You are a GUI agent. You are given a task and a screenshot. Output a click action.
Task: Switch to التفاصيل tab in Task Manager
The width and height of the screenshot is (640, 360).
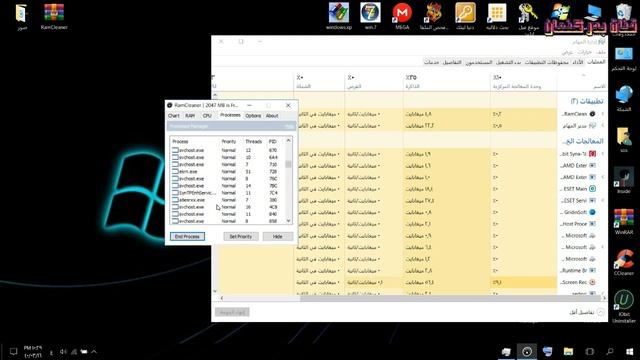click(452, 62)
